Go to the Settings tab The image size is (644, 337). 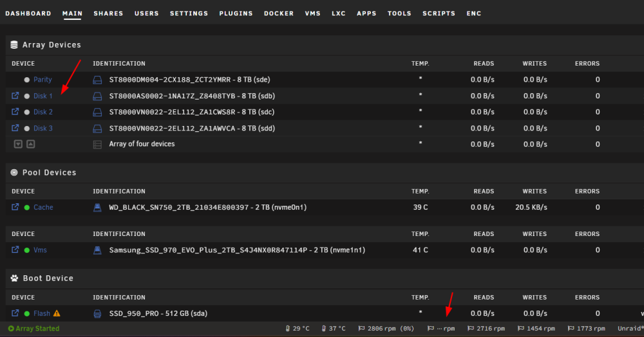(x=189, y=13)
